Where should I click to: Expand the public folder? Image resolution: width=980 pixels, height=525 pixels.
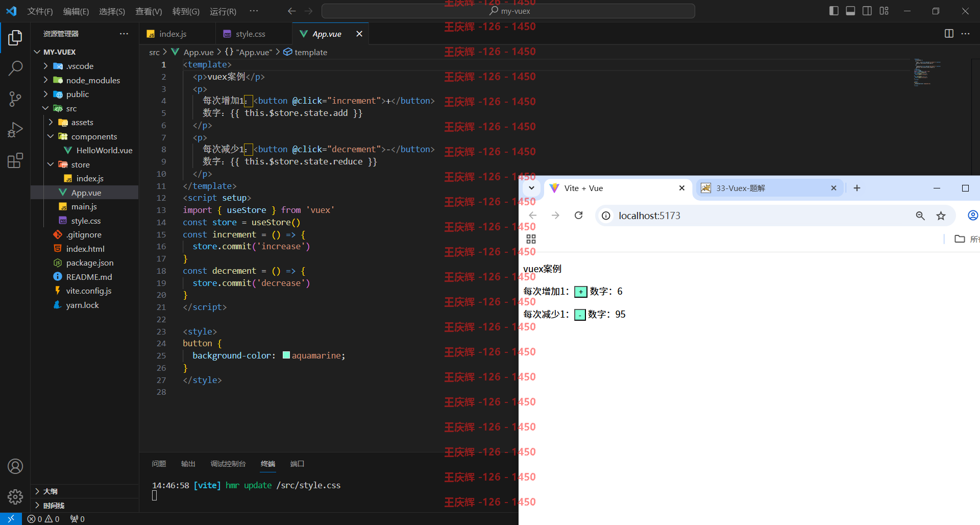coord(45,94)
